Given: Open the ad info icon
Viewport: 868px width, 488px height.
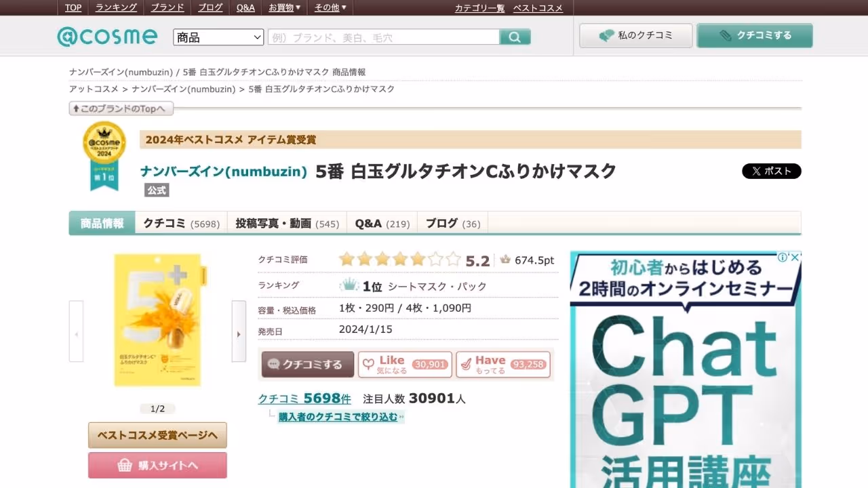Looking at the screenshot, I should tap(782, 258).
